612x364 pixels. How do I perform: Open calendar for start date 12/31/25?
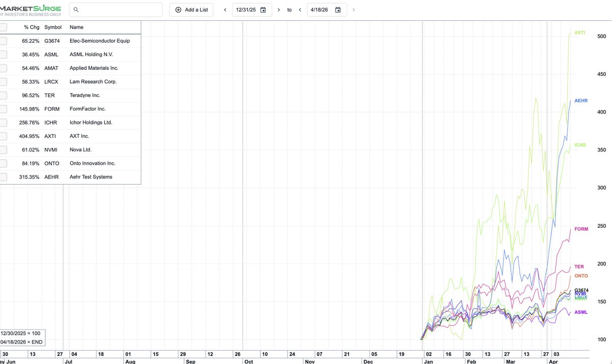click(263, 10)
